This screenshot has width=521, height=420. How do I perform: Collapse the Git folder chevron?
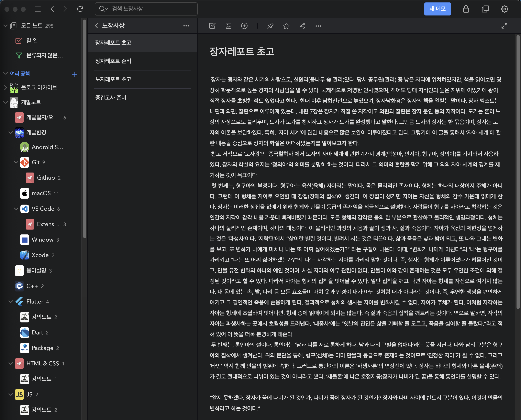[x=16, y=162]
